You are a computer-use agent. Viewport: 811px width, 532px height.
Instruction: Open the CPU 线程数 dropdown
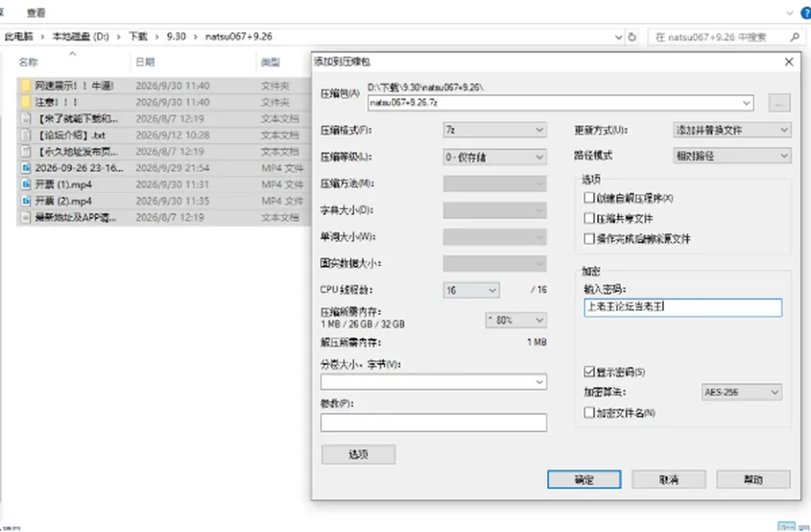(471, 290)
